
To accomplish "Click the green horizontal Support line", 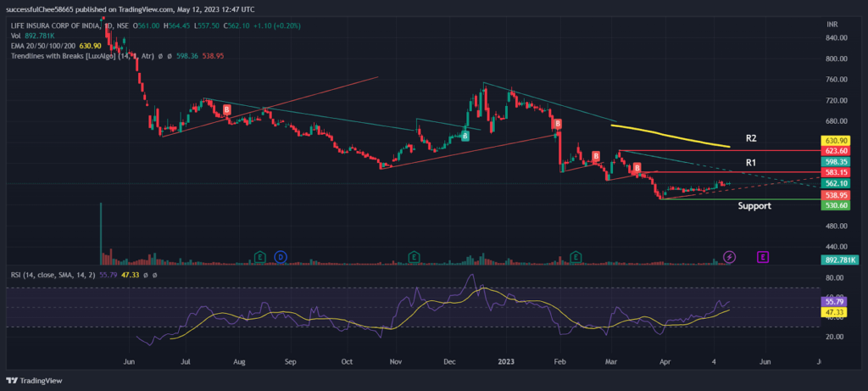I will [x=739, y=199].
